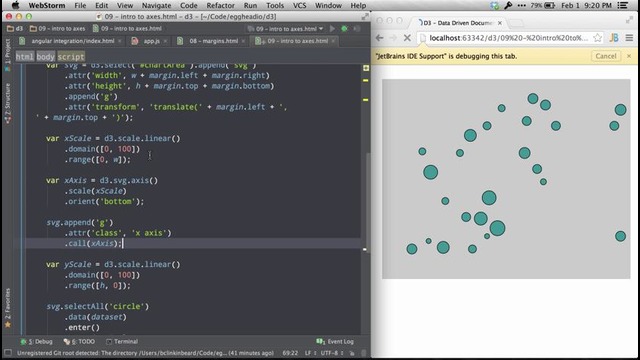Open the Refactor menu
640x360 pixels.
tap(220, 5)
